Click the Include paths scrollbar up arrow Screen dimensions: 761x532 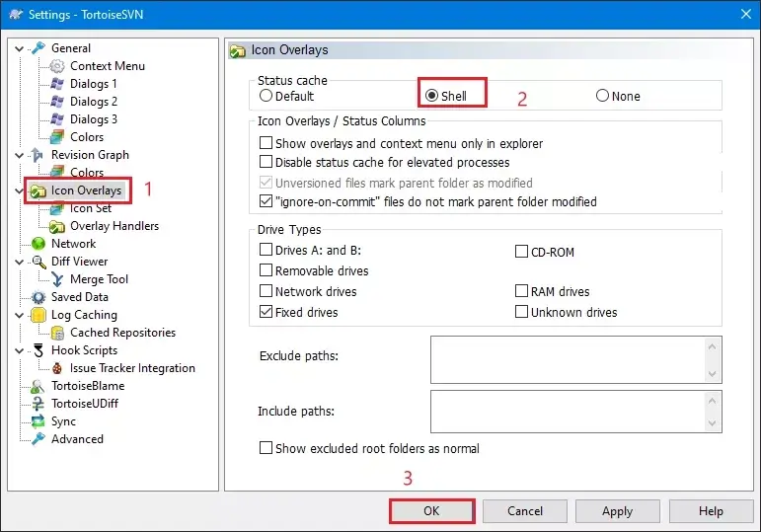click(712, 401)
